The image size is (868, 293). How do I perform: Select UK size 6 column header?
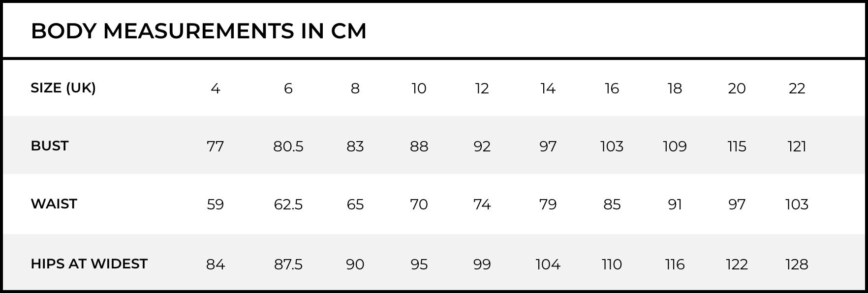point(288,88)
